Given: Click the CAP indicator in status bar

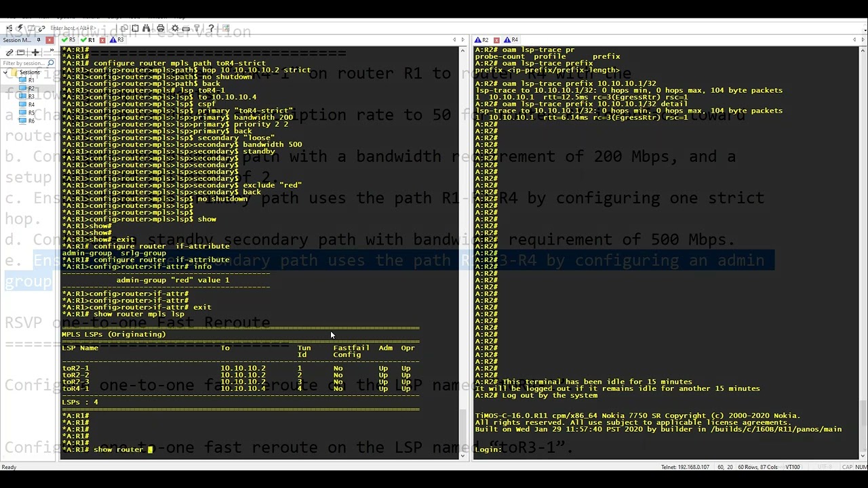Looking at the screenshot, I should point(848,467).
